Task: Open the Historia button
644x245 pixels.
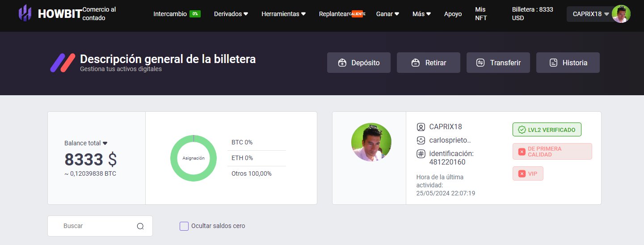Action: (x=568, y=63)
